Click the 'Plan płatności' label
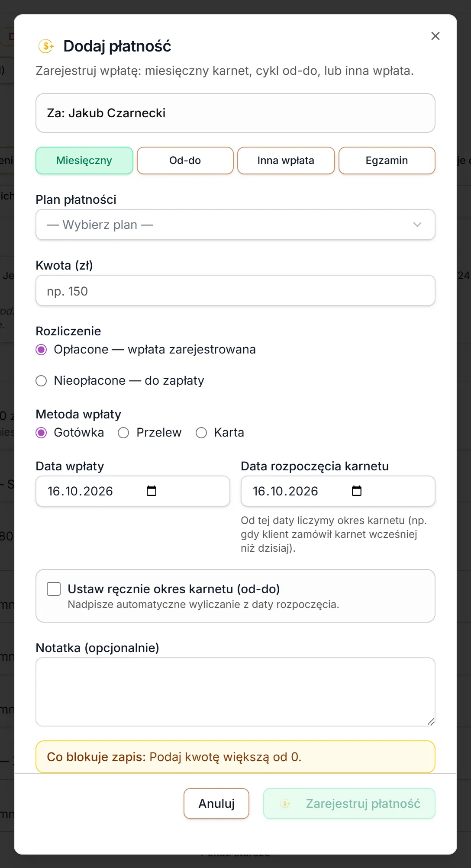 click(76, 199)
